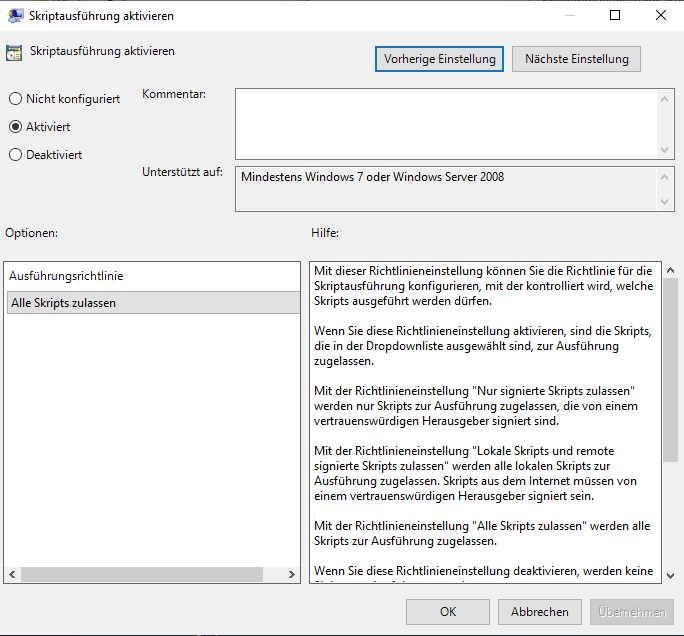Click the settings icon beside the Skriptausführung aktivieren heading

coord(15,52)
